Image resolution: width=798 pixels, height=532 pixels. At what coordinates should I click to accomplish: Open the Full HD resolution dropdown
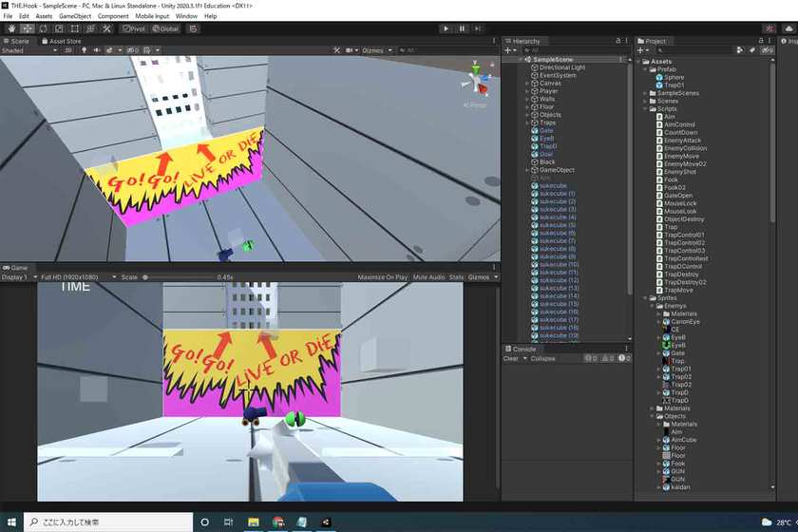pyautogui.click(x=74, y=277)
